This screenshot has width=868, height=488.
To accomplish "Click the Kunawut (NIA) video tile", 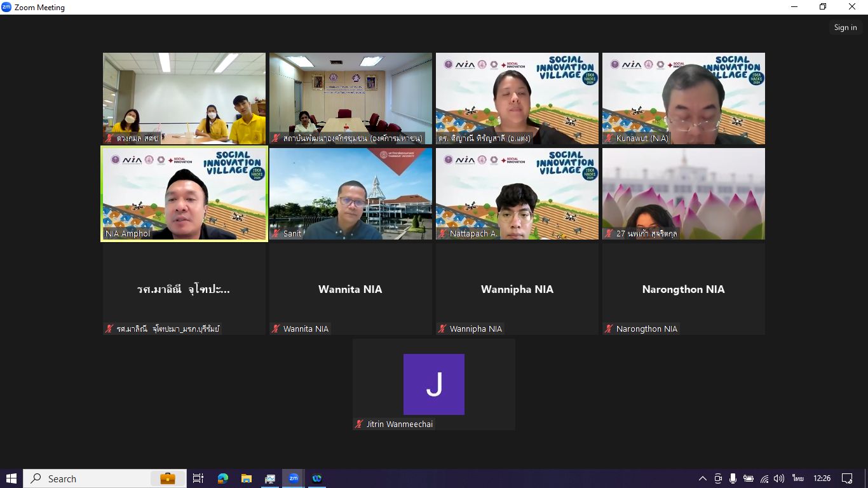I will (683, 98).
